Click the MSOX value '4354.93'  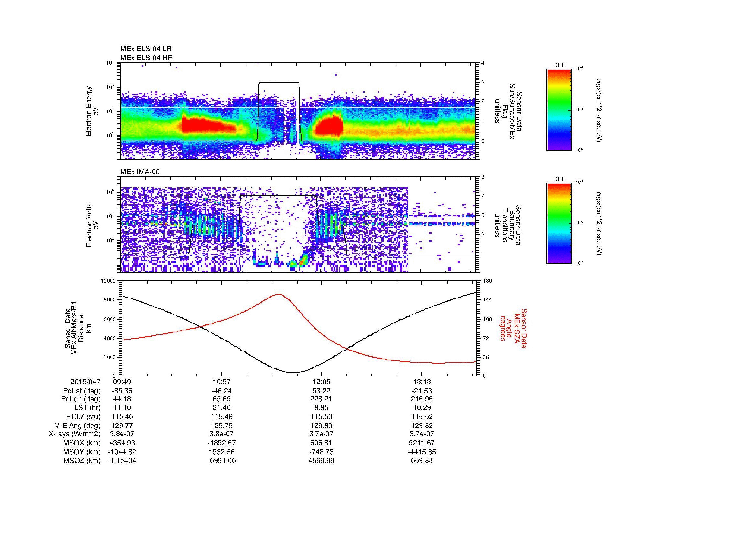pos(122,443)
